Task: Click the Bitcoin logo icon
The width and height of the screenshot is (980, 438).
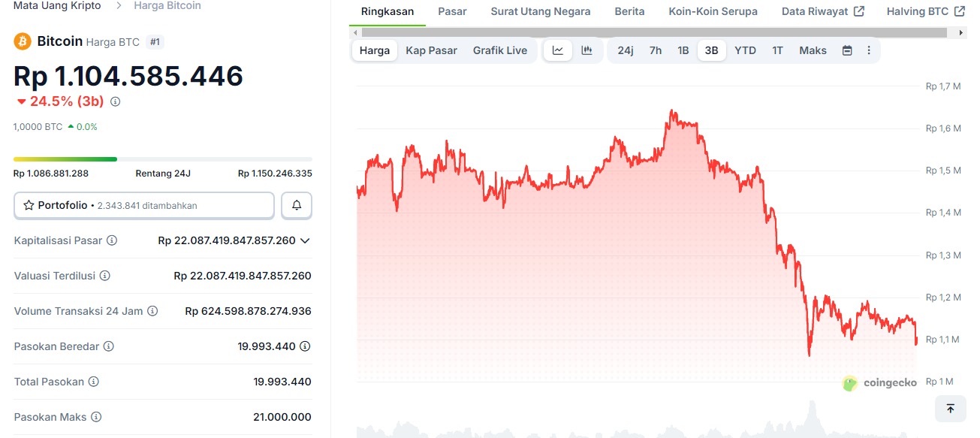Action: 21,41
